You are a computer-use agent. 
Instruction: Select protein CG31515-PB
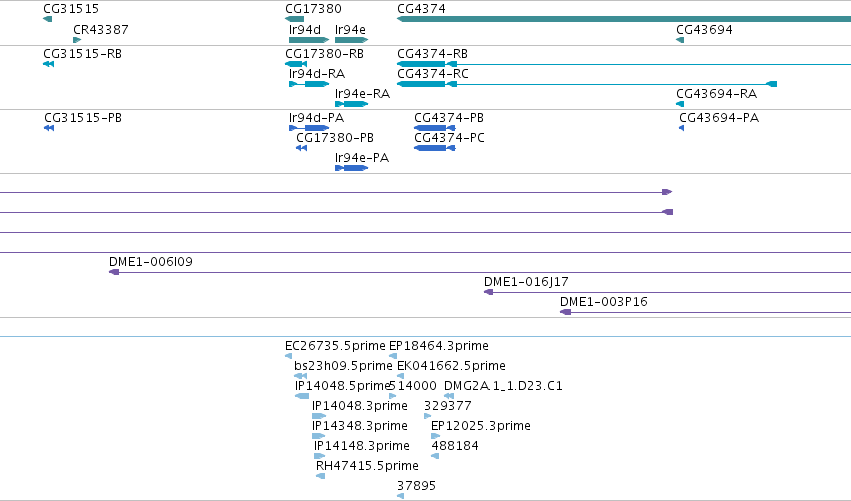click(83, 118)
